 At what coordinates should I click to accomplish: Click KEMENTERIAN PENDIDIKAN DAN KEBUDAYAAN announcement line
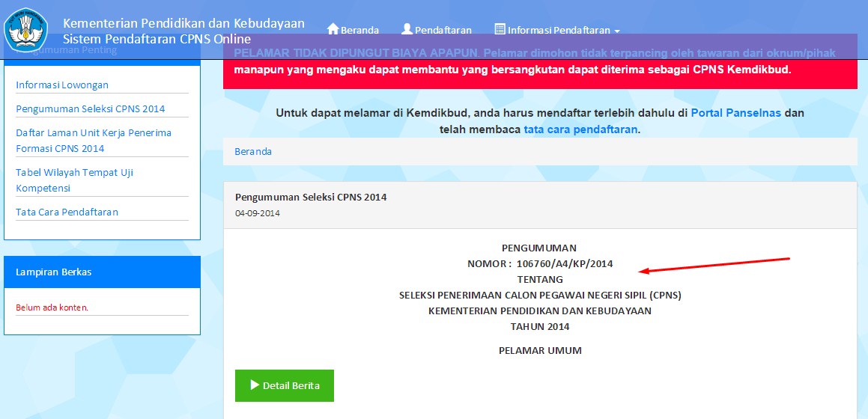point(540,311)
